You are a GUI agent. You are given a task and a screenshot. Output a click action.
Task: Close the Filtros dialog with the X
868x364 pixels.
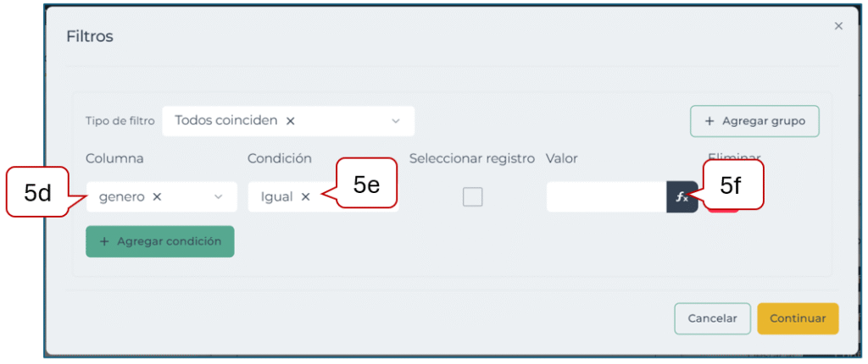(838, 26)
